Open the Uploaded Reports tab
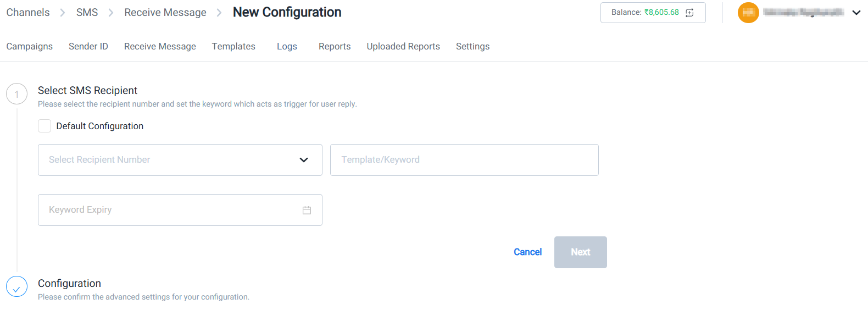The height and width of the screenshot is (321, 868). pyautogui.click(x=403, y=46)
